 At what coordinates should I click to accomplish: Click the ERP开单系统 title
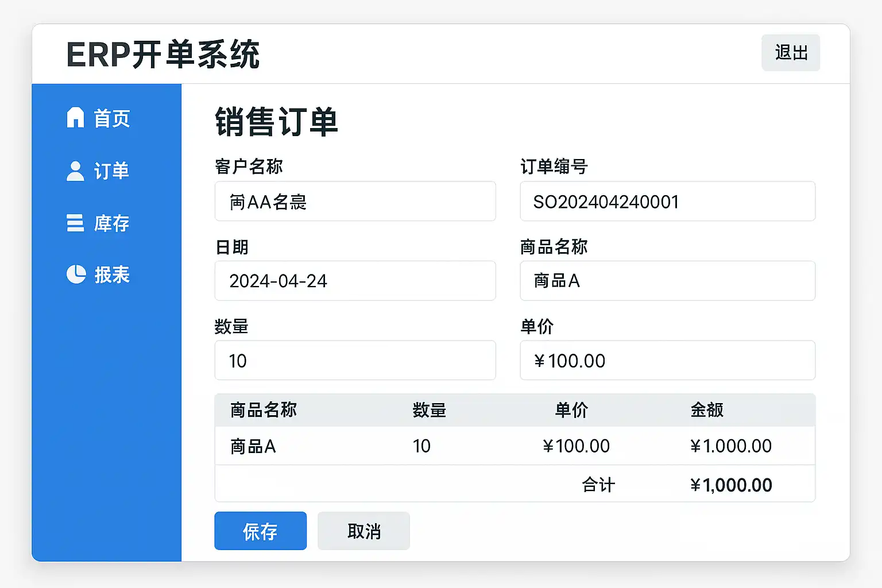point(163,55)
